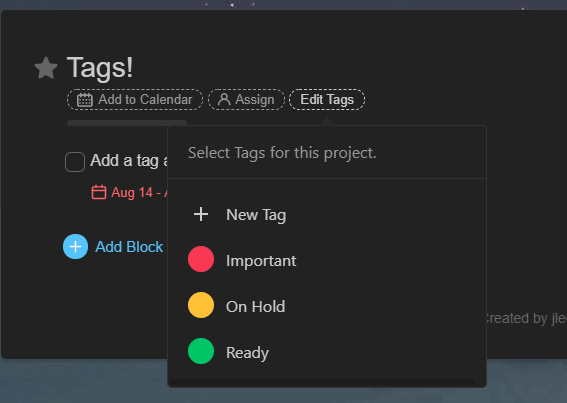Click the Tags! project title
Image resolution: width=567 pixels, height=403 pixels.
point(100,68)
